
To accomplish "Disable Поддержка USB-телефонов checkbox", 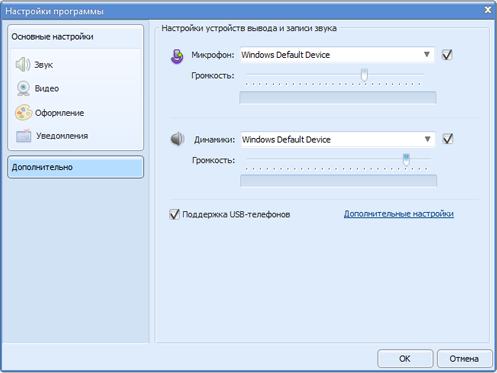I will [x=174, y=214].
